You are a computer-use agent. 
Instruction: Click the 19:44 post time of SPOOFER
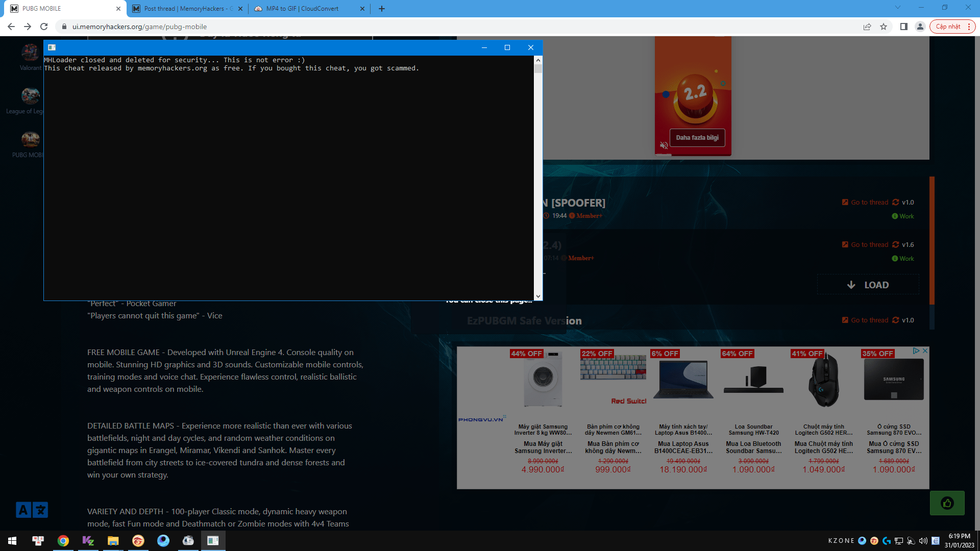coord(559,216)
